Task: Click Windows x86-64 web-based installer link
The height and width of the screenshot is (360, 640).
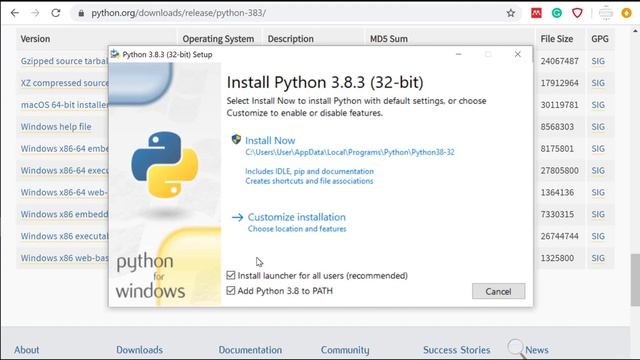Action: pyautogui.click(x=64, y=192)
